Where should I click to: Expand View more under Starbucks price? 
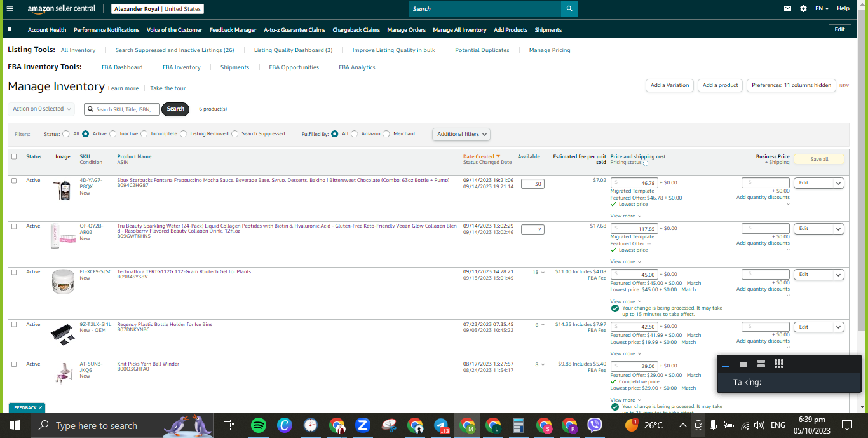[x=625, y=216]
